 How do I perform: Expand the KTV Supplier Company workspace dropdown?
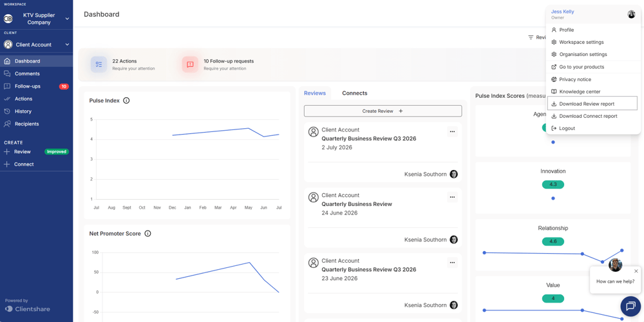(68, 19)
